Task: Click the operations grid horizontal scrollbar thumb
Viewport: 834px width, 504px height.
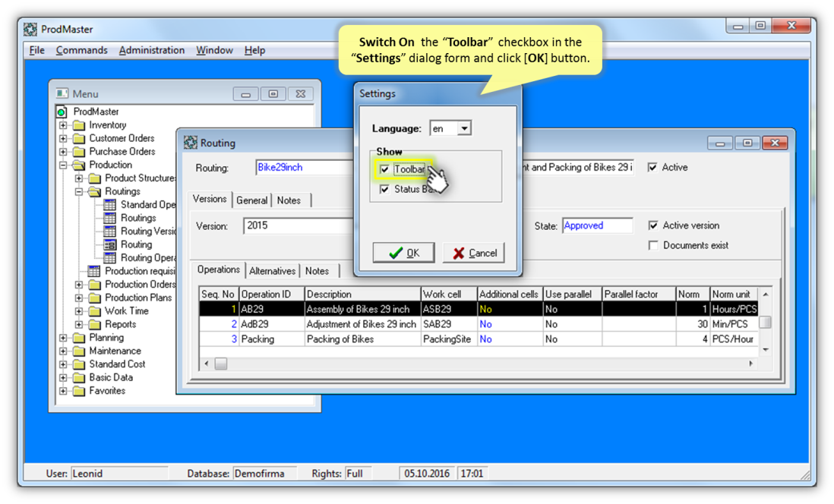Action: [221, 364]
